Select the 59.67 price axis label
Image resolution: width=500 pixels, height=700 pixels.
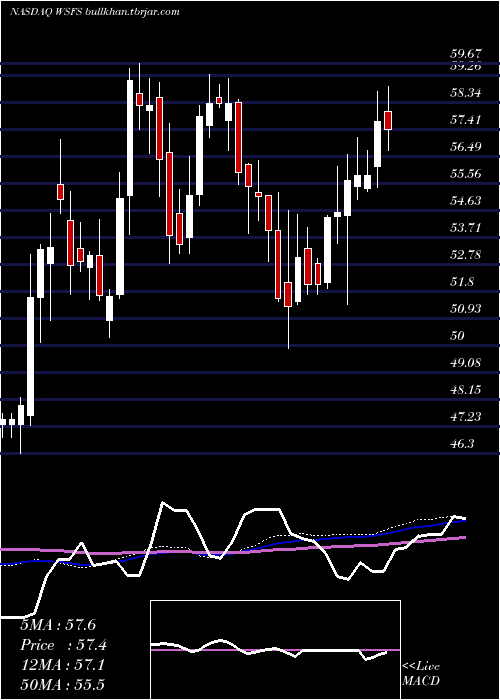point(466,54)
